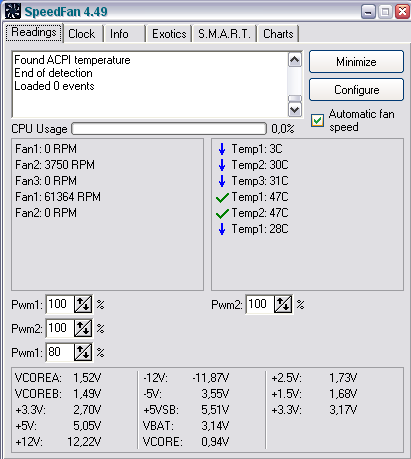Click the down arrow beside Temp1: 3C
This screenshot has height=459, width=411.
222,149
